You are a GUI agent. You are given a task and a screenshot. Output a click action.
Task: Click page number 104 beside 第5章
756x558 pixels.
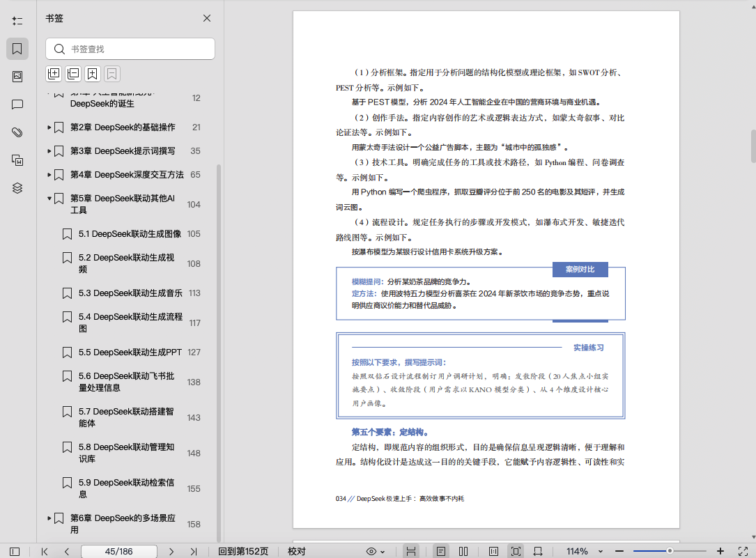click(194, 204)
